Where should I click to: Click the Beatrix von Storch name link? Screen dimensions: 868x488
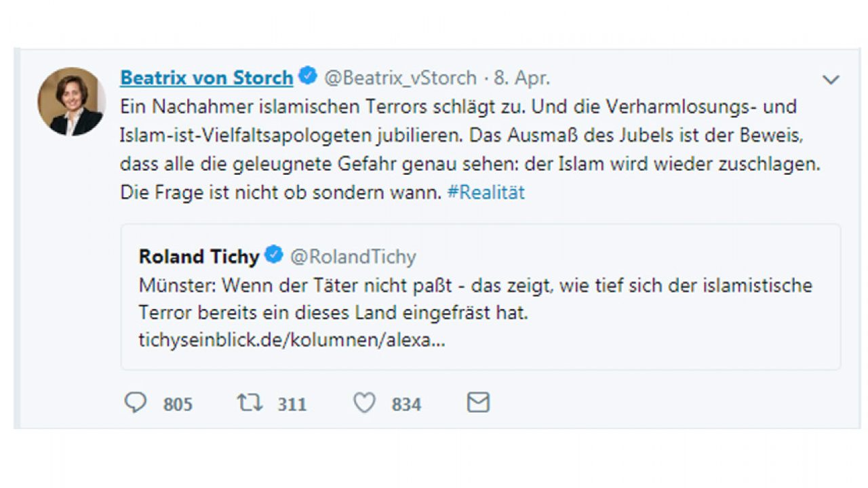point(206,78)
